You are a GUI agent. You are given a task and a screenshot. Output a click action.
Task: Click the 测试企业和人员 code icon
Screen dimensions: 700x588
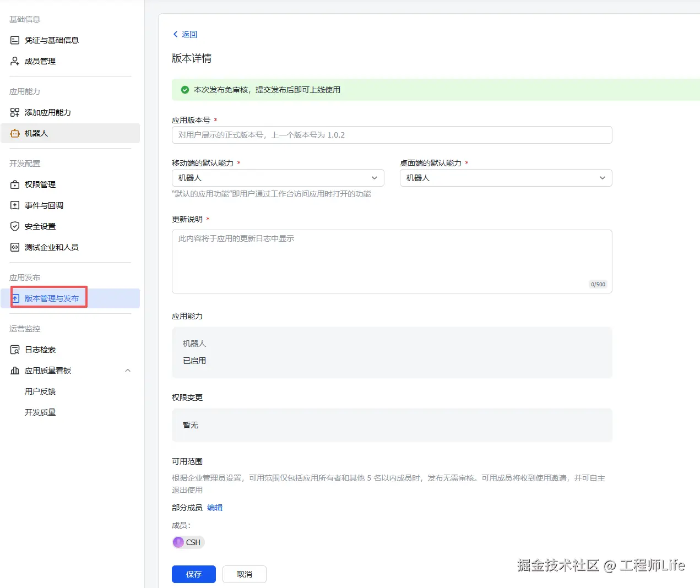tap(15, 247)
